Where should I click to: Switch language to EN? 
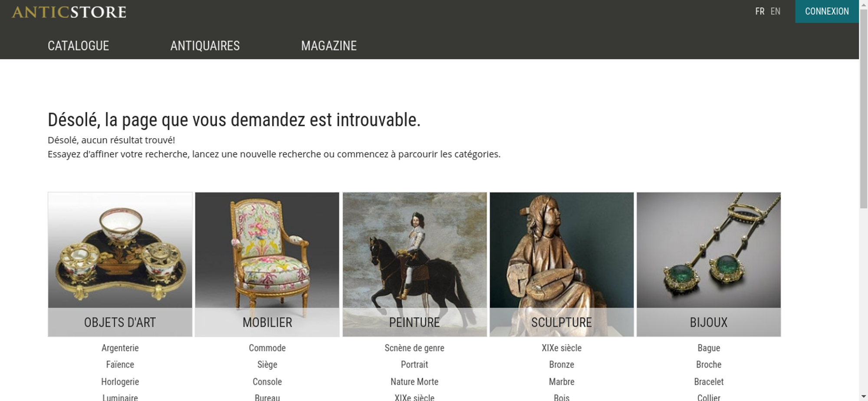coord(775,11)
